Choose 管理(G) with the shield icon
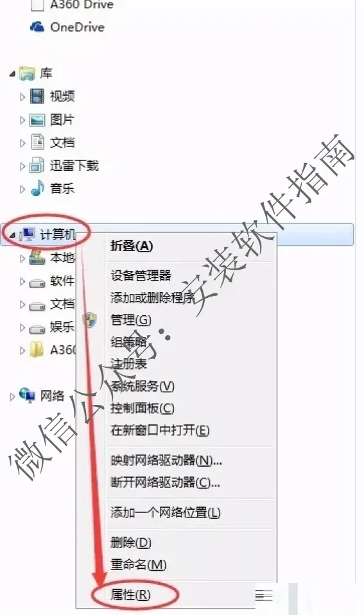The width and height of the screenshot is (364, 615). [x=130, y=320]
